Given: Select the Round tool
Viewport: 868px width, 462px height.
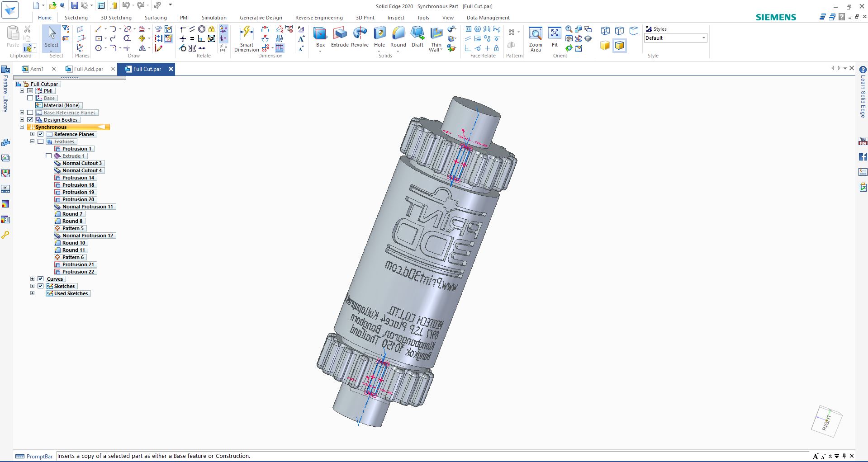Looking at the screenshot, I should [398, 37].
